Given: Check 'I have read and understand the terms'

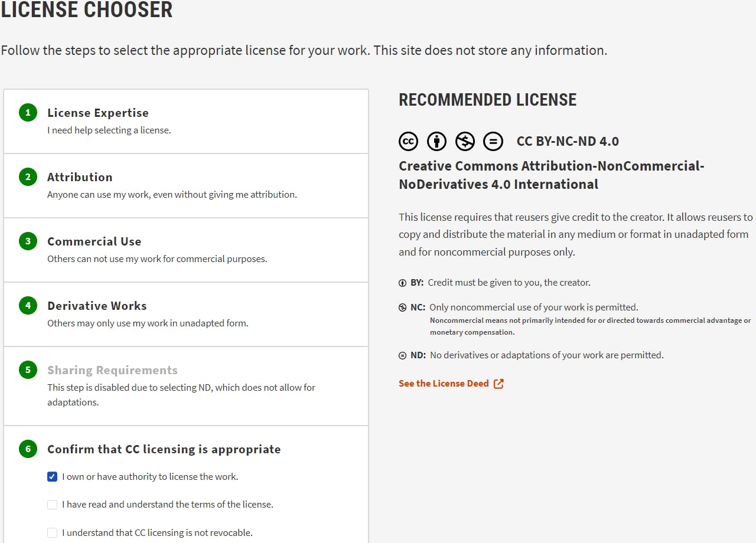Looking at the screenshot, I should click(x=53, y=505).
